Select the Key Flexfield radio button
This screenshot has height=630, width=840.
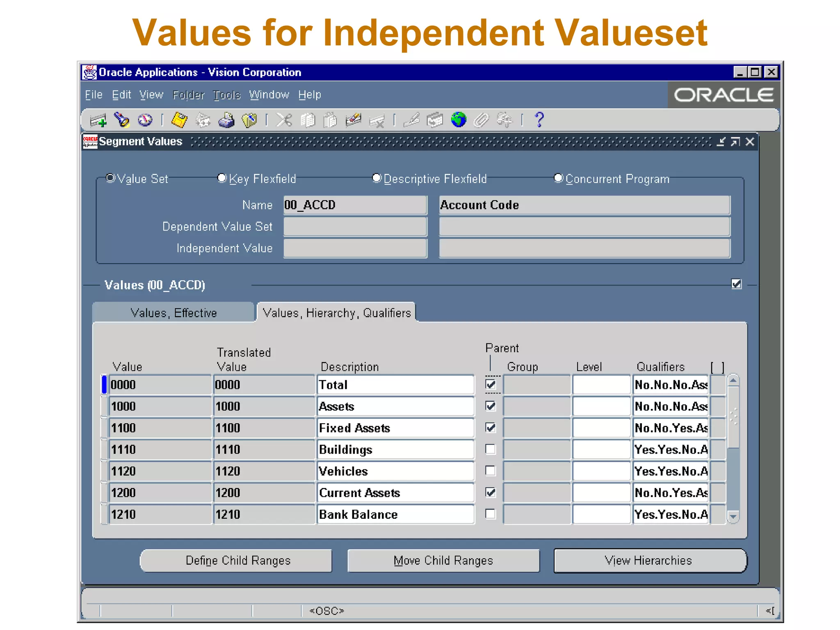tap(222, 178)
